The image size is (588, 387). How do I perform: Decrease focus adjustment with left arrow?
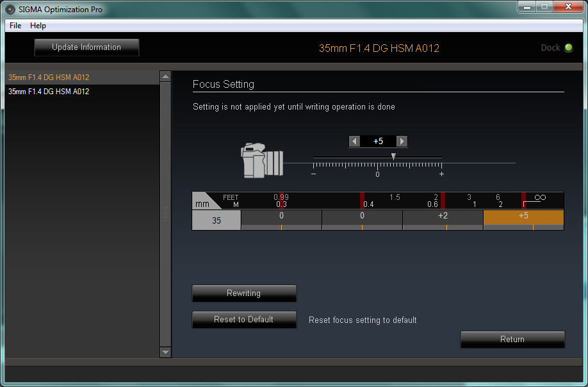tap(354, 142)
